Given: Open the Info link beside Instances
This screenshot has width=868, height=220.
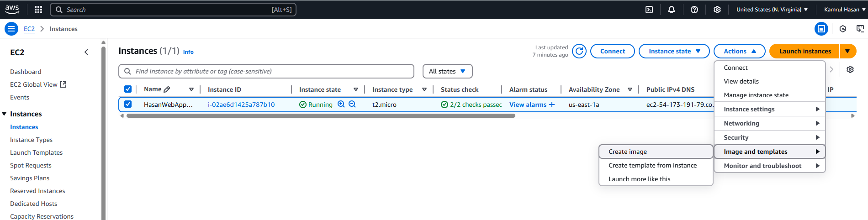Looking at the screenshot, I should pos(188,52).
